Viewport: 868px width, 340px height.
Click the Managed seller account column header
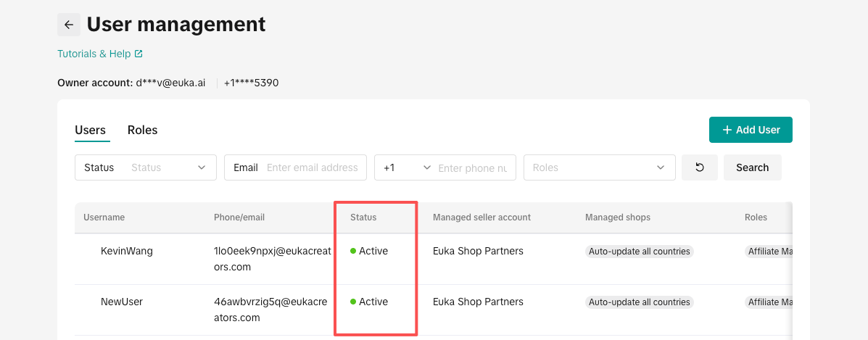click(x=481, y=217)
